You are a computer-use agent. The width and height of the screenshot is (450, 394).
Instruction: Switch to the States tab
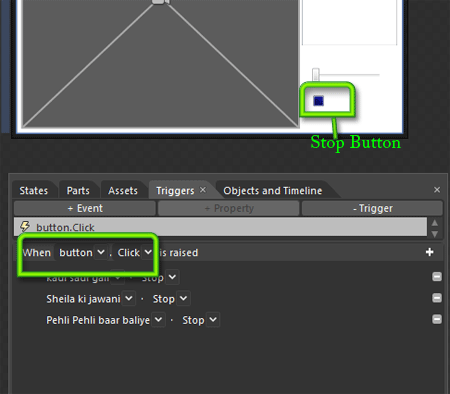coord(34,191)
